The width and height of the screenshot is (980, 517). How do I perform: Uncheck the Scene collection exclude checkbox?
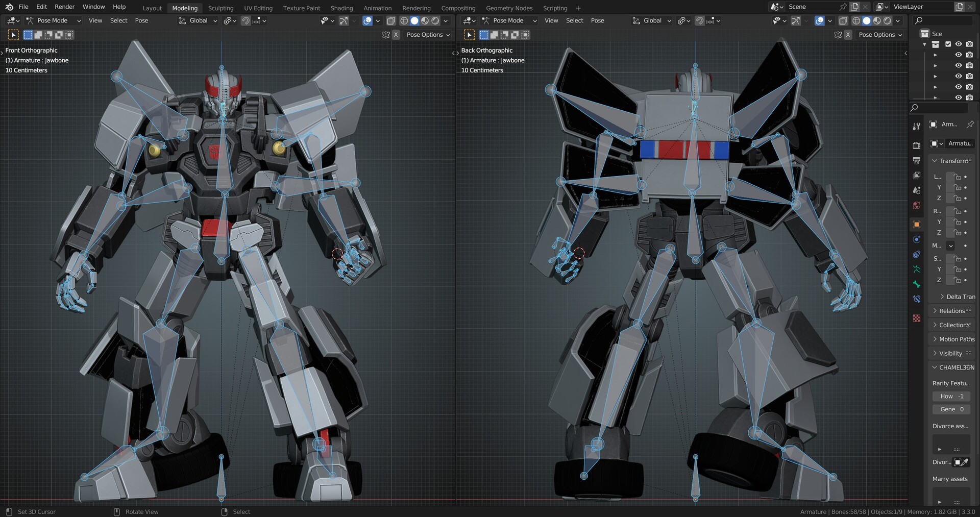pos(948,44)
